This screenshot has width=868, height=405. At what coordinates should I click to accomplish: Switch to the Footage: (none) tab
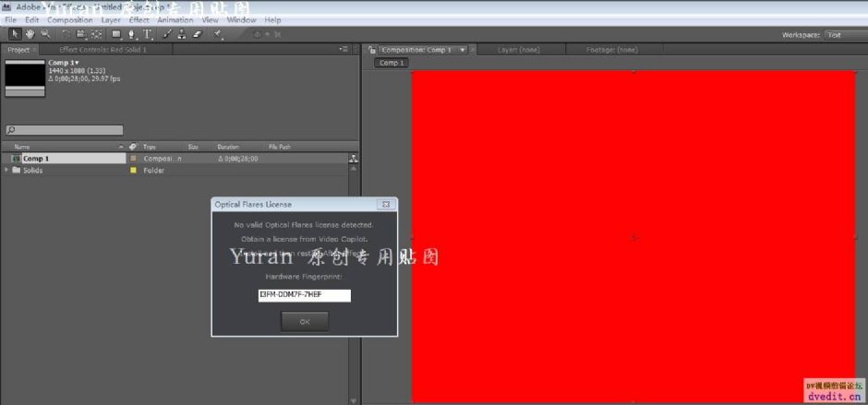(611, 50)
